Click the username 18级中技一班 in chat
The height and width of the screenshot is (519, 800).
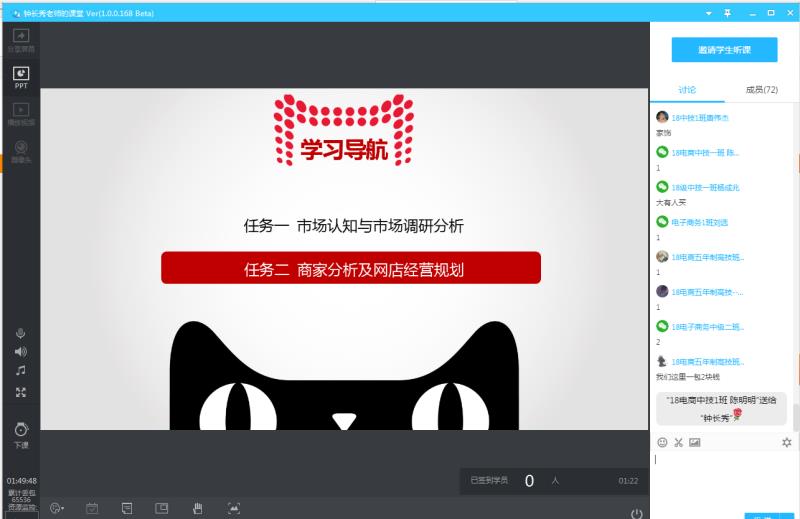[x=705, y=187]
